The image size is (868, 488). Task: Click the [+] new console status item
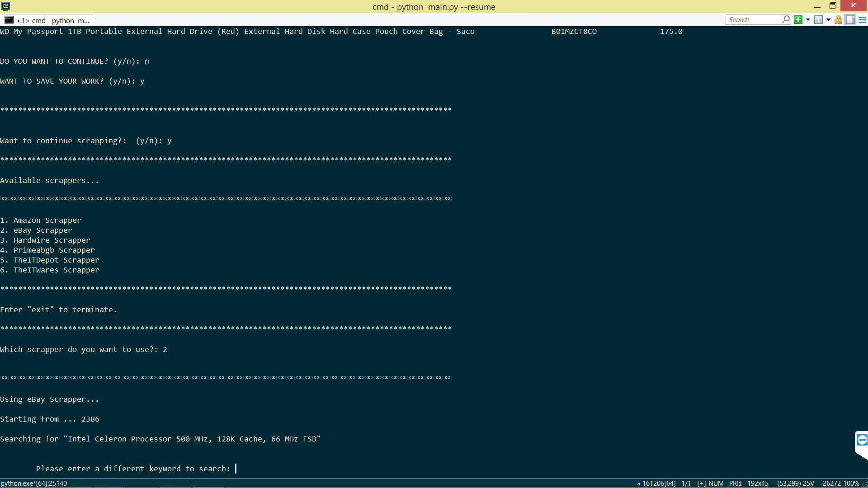pos(702,483)
